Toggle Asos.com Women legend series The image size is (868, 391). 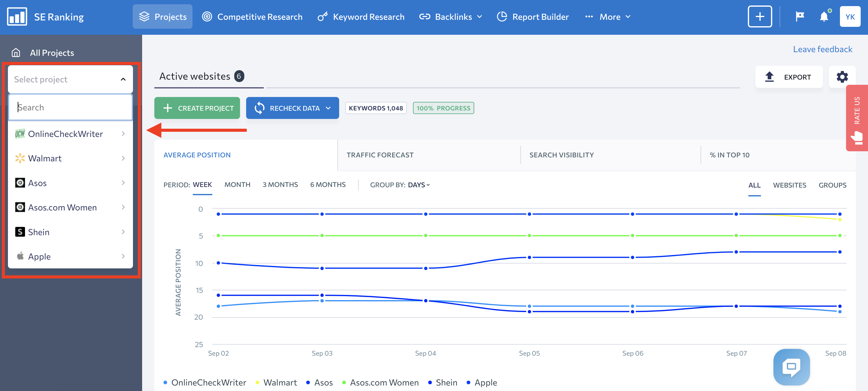click(x=380, y=382)
